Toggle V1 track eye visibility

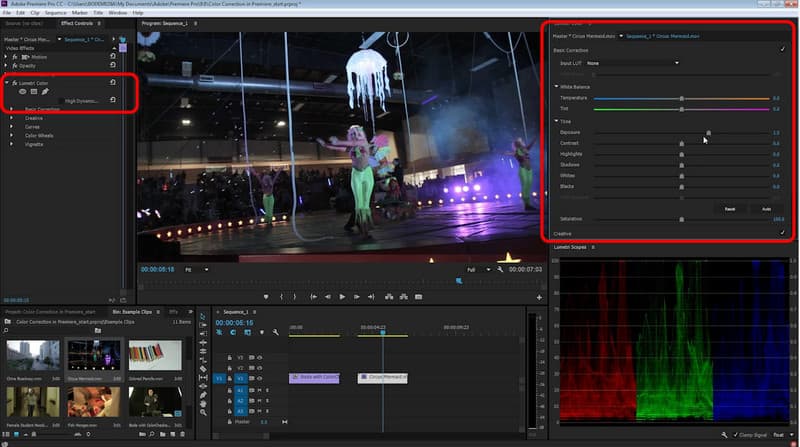pyautogui.click(x=258, y=378)
